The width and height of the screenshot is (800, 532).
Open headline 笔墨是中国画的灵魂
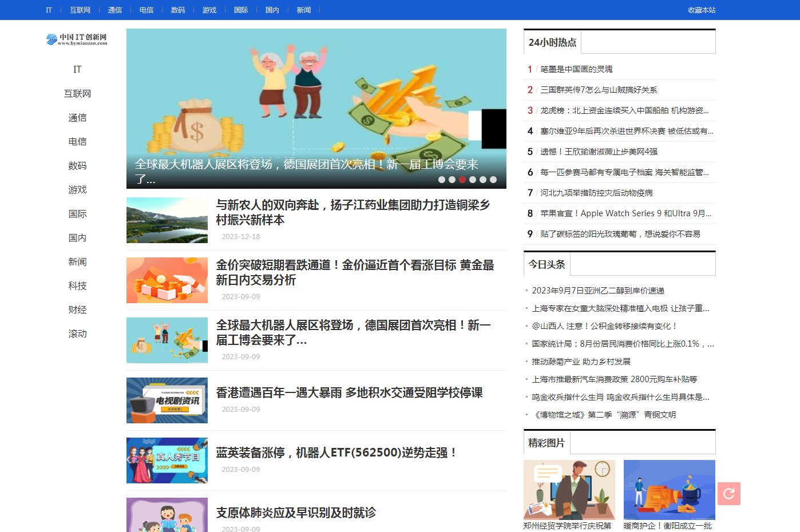point(576,69)
